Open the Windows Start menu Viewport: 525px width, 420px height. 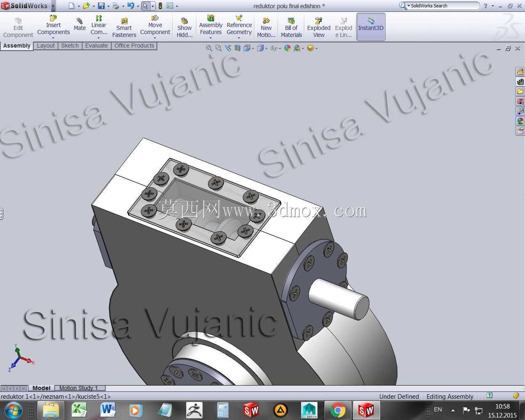[x=14, y=410]
